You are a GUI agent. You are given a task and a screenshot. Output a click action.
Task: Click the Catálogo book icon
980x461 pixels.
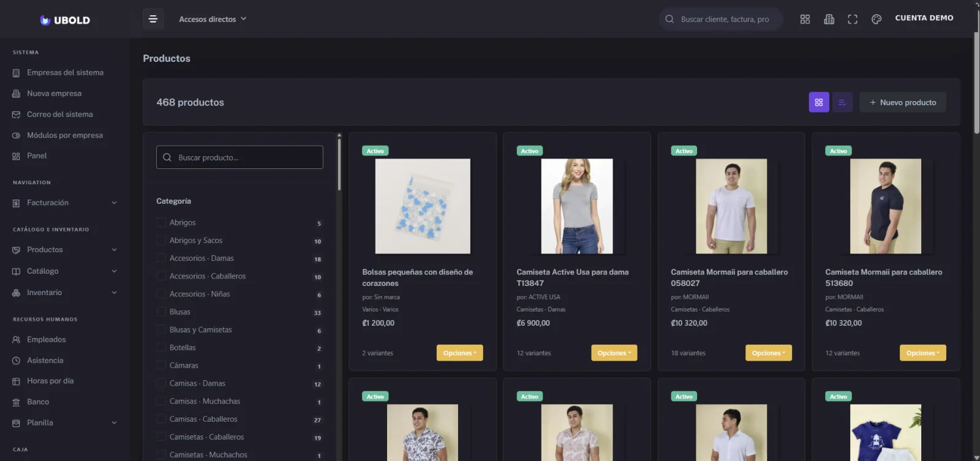[x=16, y=271]
